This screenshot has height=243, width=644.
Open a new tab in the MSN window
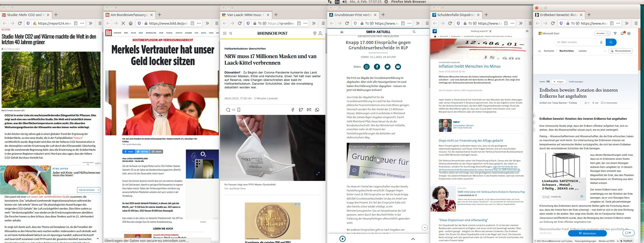point(589,15)
